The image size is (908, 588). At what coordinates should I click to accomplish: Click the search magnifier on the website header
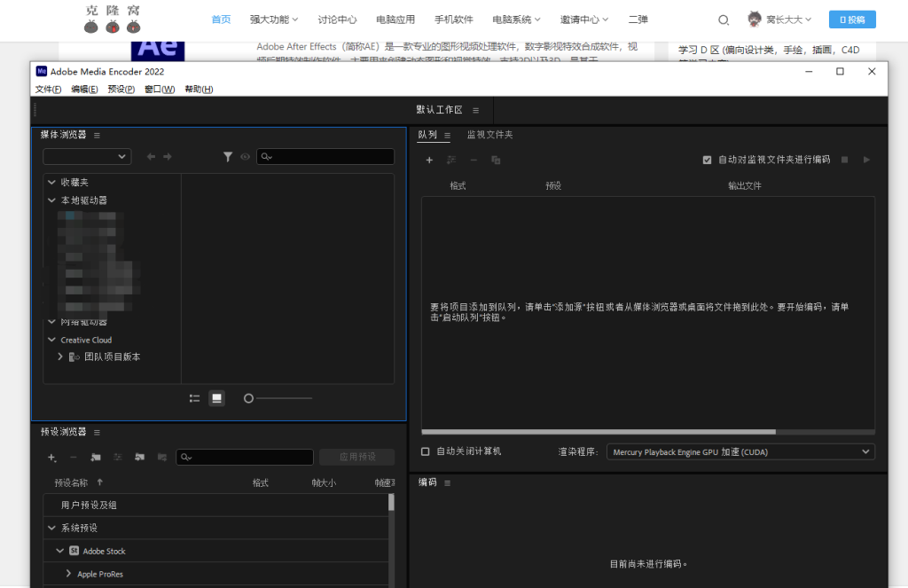[x=724, y=20]
